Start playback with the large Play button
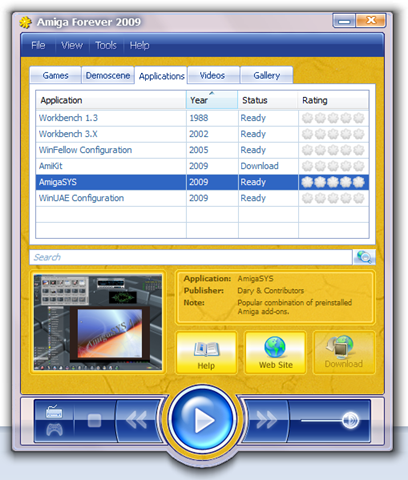Viewport: 408px width, 480px height. coord(202,420)
